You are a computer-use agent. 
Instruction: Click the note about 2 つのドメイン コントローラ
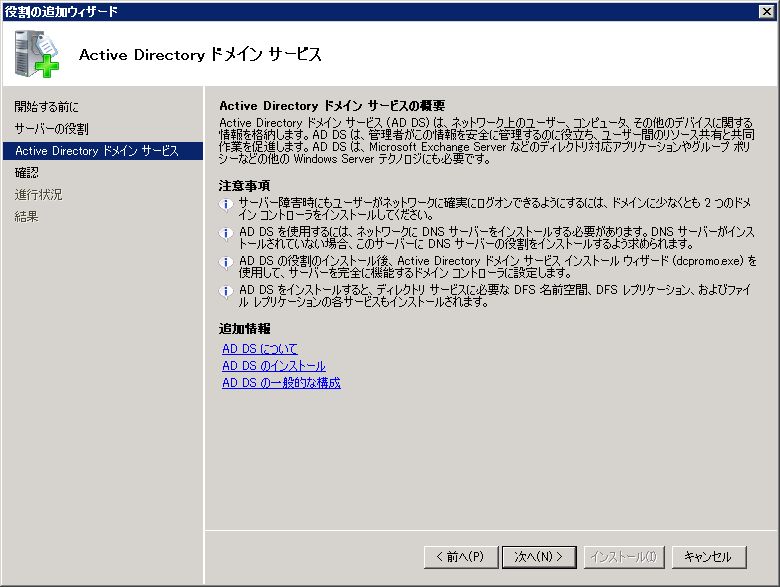495,209
